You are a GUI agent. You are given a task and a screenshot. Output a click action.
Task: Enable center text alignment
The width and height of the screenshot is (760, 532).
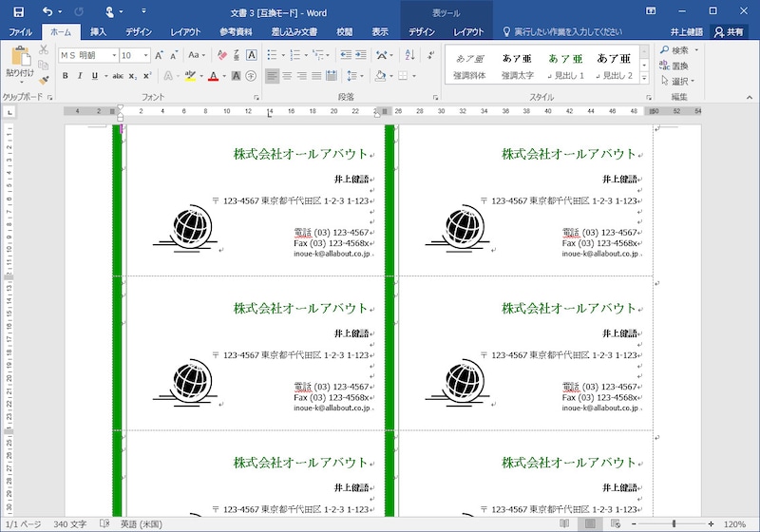pos(287,76)
